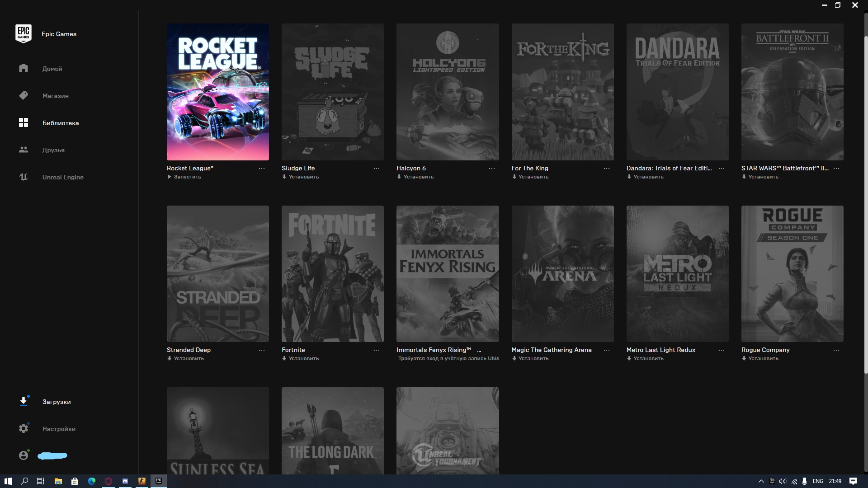Screen dimensions: 868x488
Task: Go to Unreal Engine menu label
Action: pos(63,177)
